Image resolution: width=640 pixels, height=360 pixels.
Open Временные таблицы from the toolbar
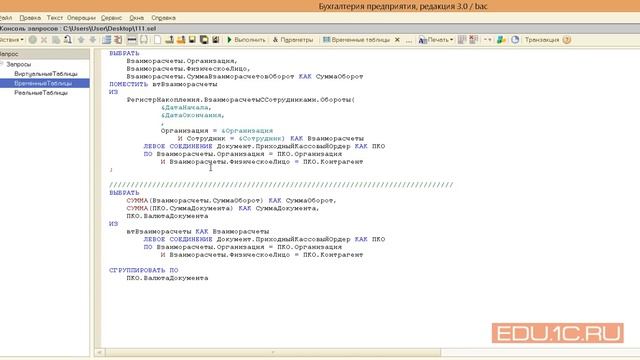356,40
